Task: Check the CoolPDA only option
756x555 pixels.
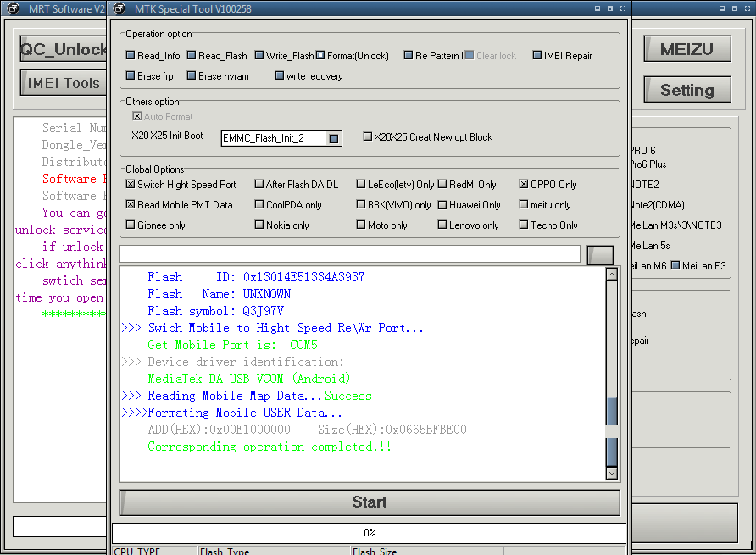Action: coord(258,204)
